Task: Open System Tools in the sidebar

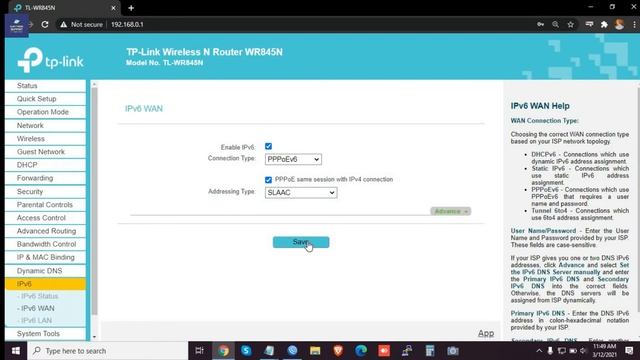Action: 45,333
